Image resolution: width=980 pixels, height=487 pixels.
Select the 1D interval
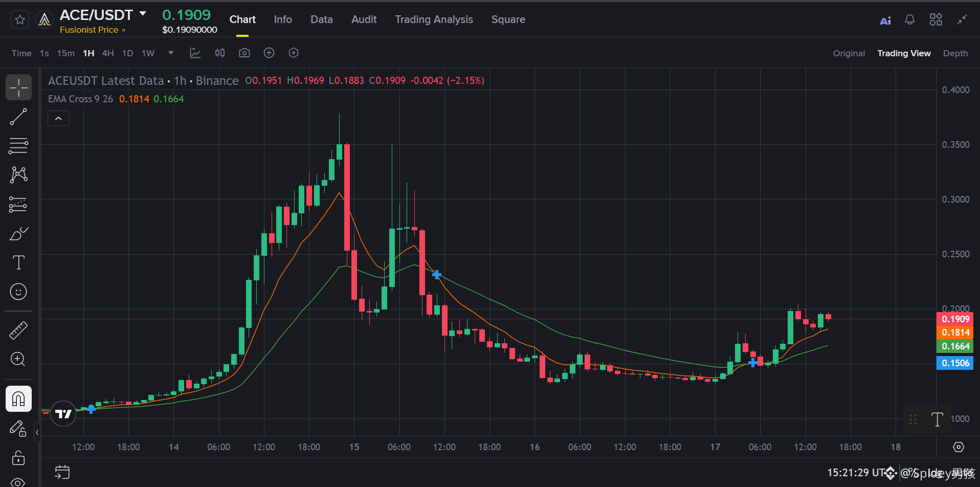point(128,53)
